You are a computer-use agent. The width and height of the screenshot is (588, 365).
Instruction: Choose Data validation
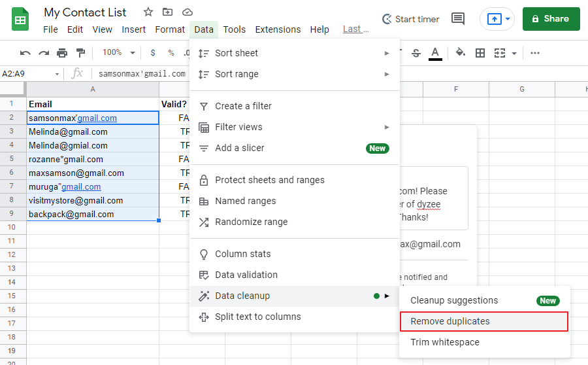[295, 275]
